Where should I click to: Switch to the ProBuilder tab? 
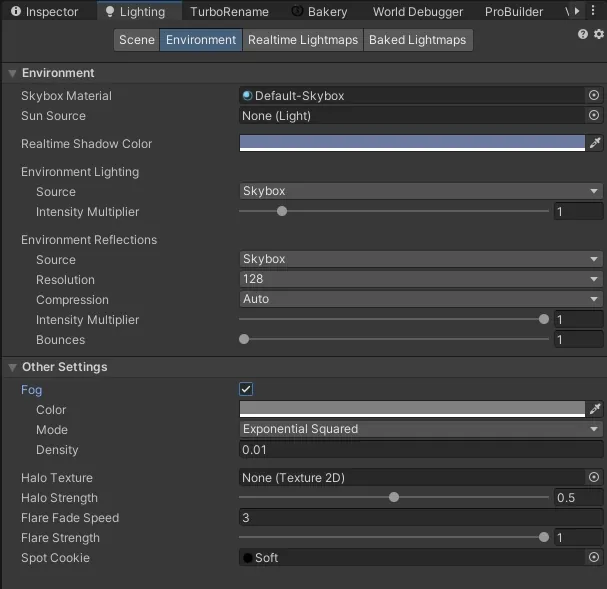click(514, 12)
